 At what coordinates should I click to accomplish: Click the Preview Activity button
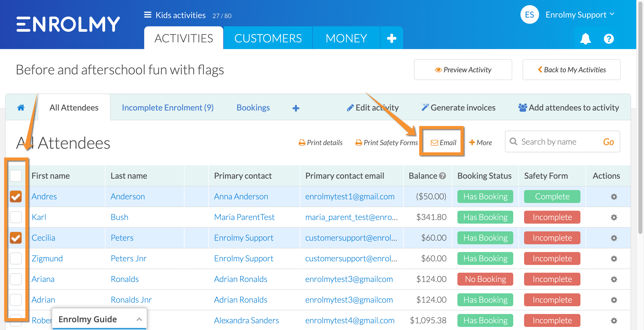pos(463,70)
